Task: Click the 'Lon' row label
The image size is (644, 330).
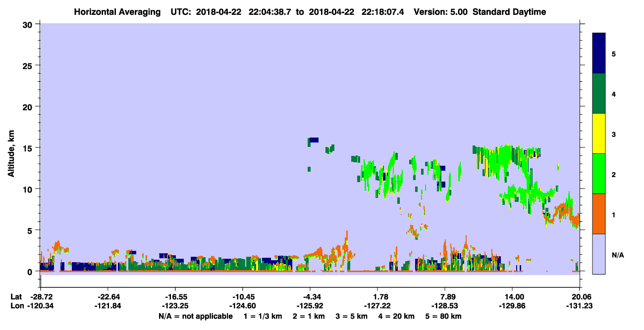Action: coord(17,306)
